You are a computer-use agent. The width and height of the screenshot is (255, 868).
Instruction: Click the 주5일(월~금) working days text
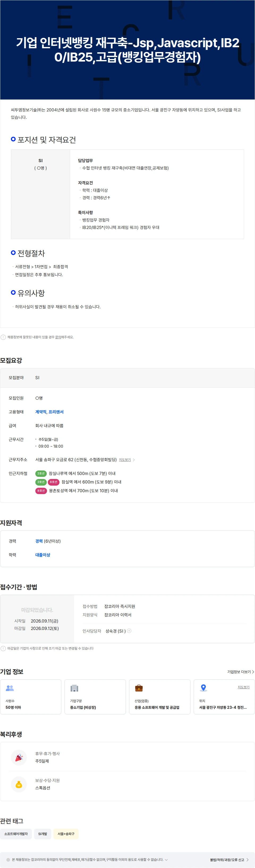[48, 439]
